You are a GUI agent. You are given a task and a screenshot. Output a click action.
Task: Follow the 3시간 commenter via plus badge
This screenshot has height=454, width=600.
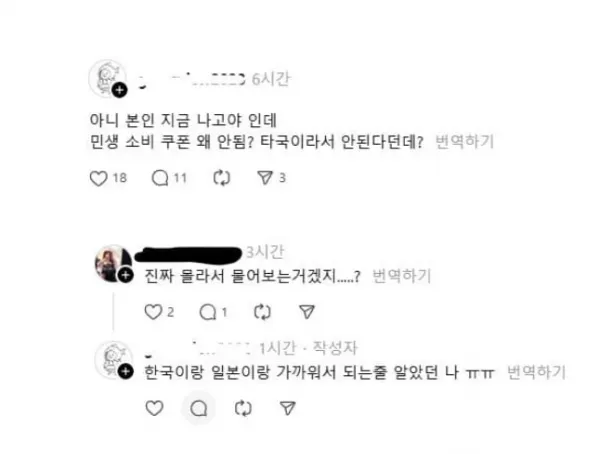pyautogui.click(x=126, y=275)
